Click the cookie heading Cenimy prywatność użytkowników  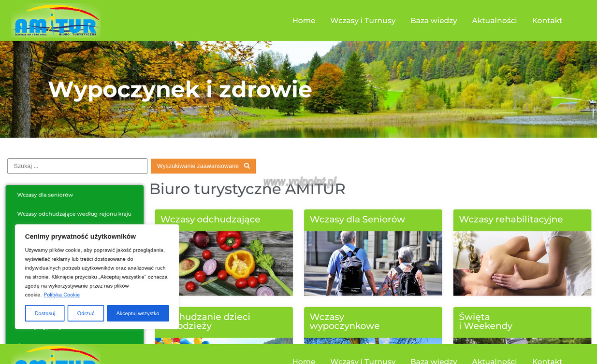(x=80, y=237)
